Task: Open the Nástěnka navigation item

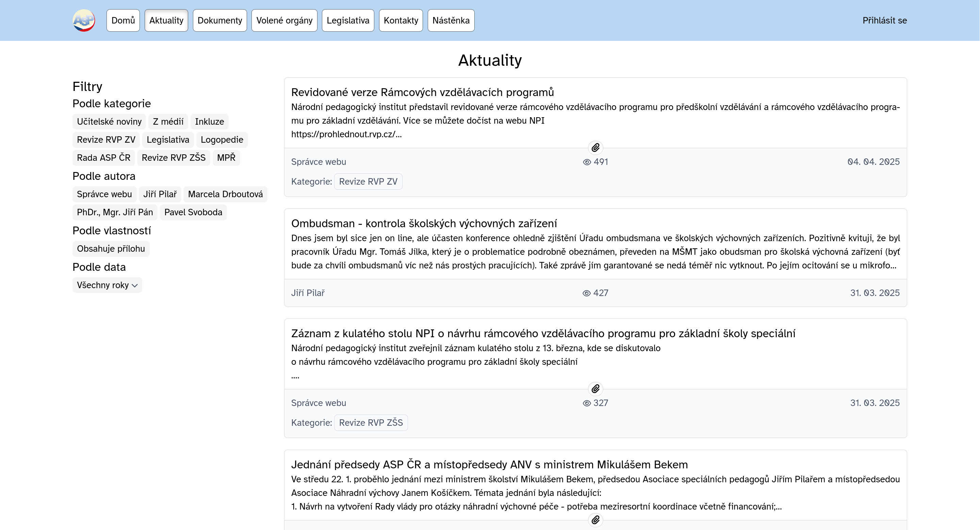Action: tap(451, 20)
